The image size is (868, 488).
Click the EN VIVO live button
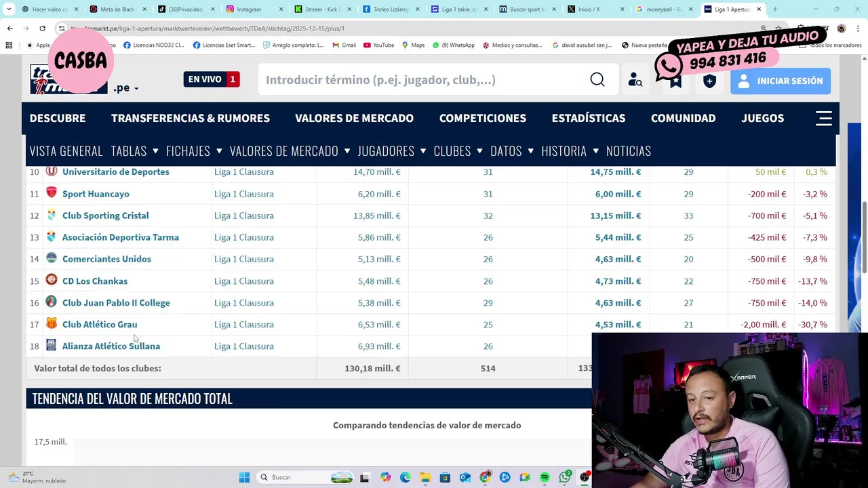(x=212, y=79)
